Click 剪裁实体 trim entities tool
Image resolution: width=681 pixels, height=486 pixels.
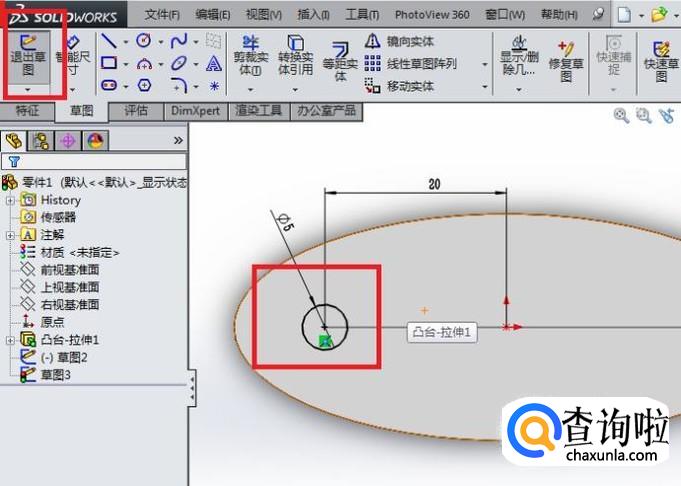click(x=251, y=56)
